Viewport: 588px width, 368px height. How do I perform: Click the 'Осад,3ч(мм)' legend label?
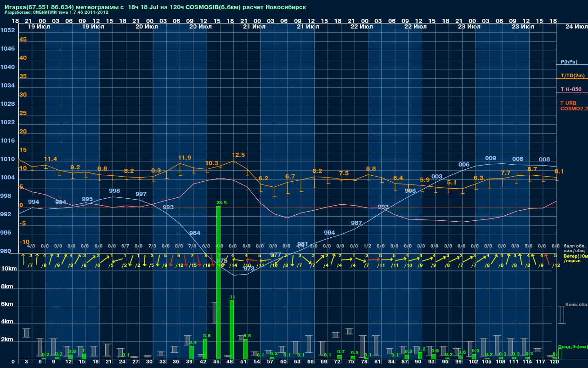click(x=573, y=346)
